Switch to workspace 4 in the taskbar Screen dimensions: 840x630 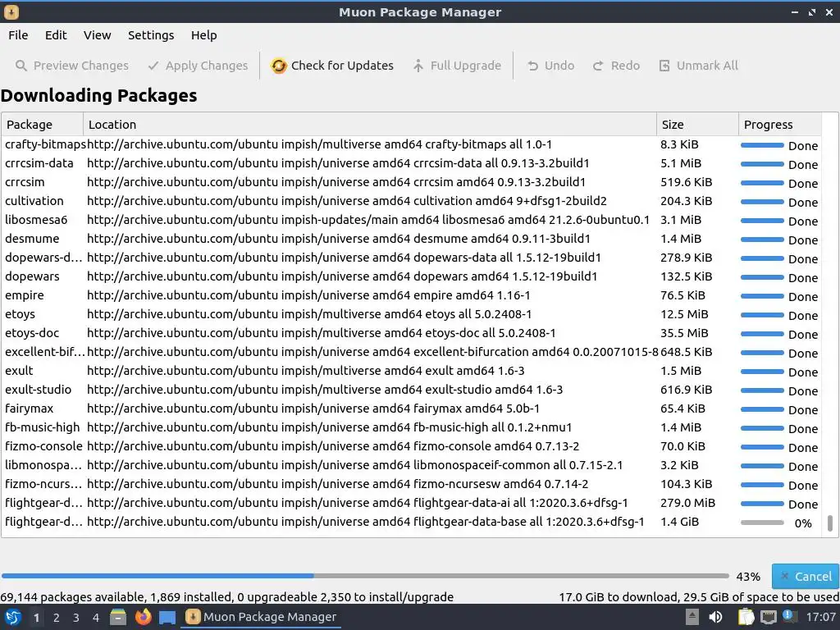click(96, 618)
